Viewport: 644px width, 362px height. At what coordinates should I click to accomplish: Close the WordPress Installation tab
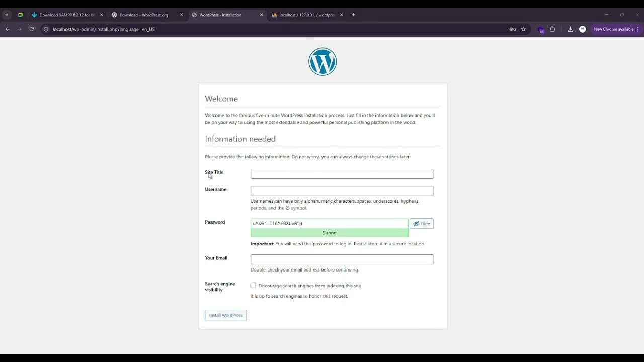[261, 15]
